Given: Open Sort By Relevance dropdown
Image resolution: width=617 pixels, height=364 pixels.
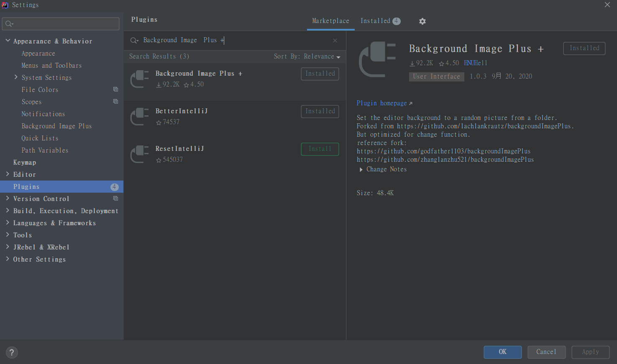Looking at the screenshot, I should point(307,56).
